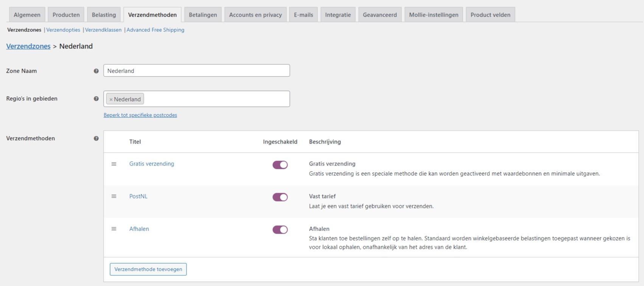The height and width of the screenshot is (286, 644).
Task: Switch to the Betalingen tab
Action: point(203,15)
